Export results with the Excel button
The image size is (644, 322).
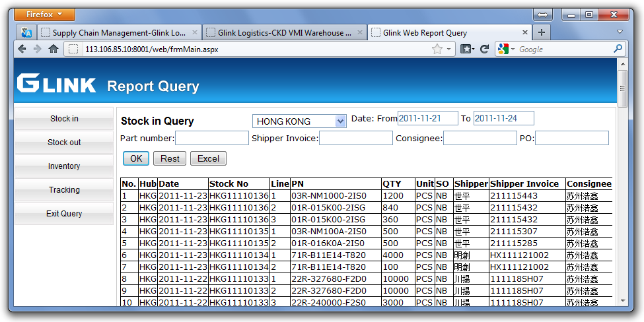click(208, 158)
